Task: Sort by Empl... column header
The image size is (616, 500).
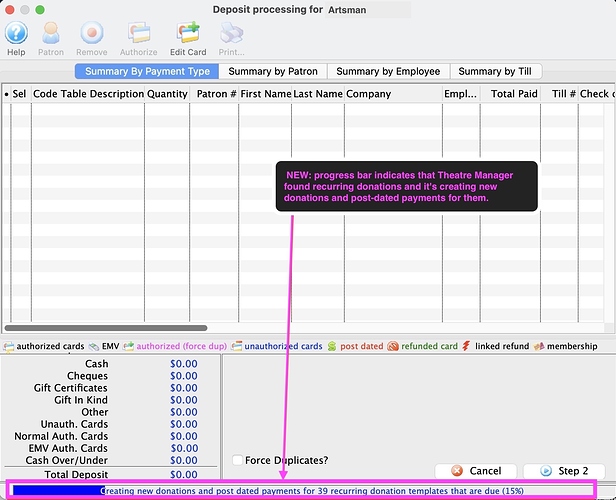Action: tap(460, 94)
